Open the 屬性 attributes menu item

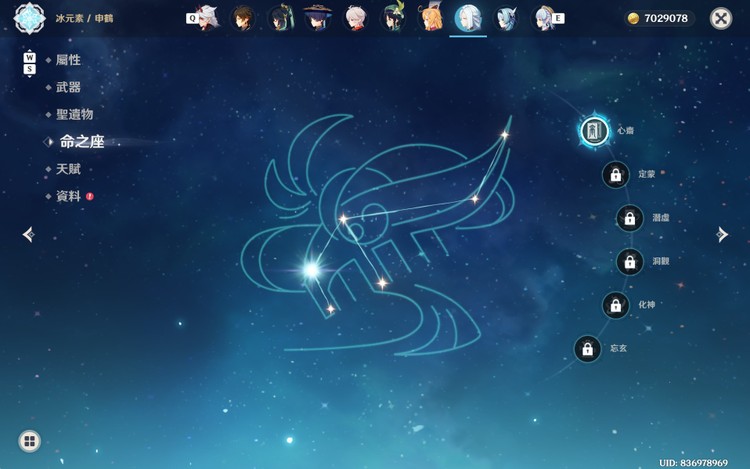[x=68, y=60]
